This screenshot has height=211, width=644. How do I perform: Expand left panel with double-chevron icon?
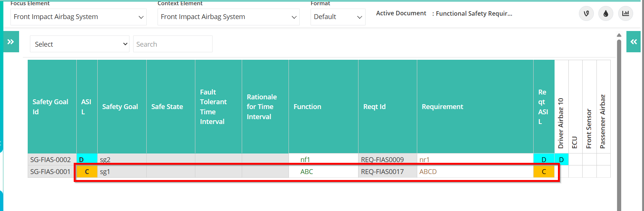point(11,42)
